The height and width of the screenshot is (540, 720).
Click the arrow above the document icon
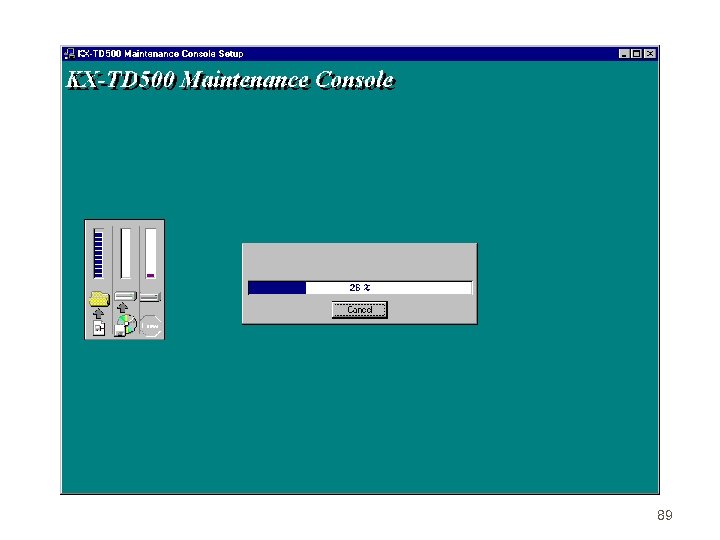[98, 314]
